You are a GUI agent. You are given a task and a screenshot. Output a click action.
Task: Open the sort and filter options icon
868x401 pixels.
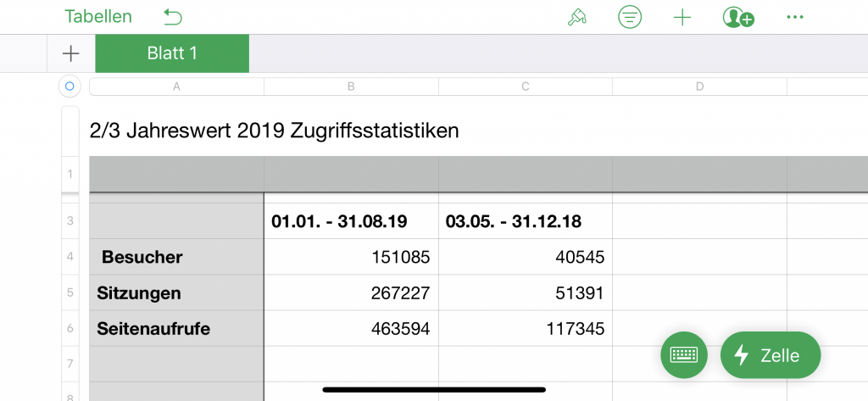pos(630,17)
